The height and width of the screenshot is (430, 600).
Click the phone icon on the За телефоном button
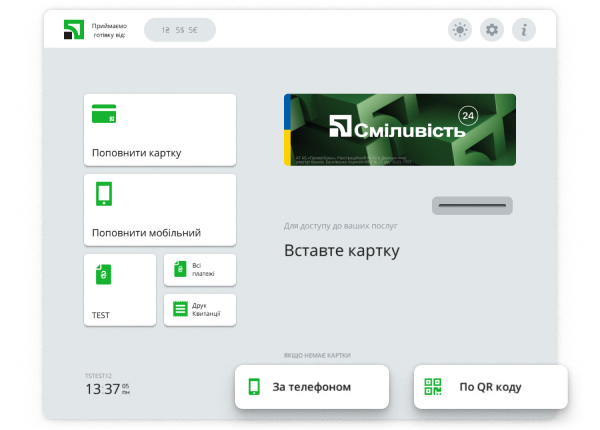pos(254,387)
